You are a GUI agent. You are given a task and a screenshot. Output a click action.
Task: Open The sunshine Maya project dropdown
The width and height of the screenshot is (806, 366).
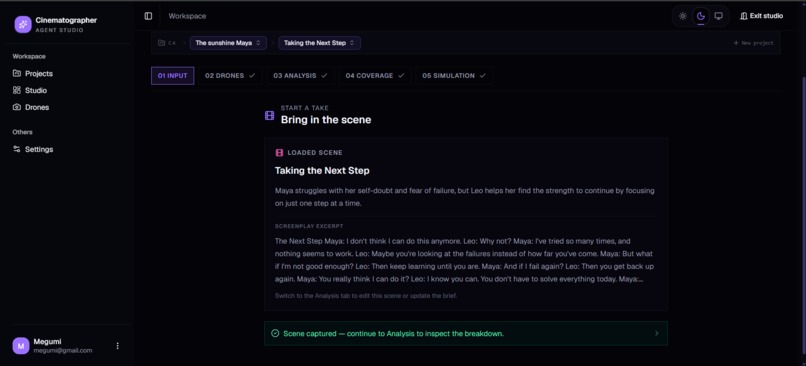[228, 43]
